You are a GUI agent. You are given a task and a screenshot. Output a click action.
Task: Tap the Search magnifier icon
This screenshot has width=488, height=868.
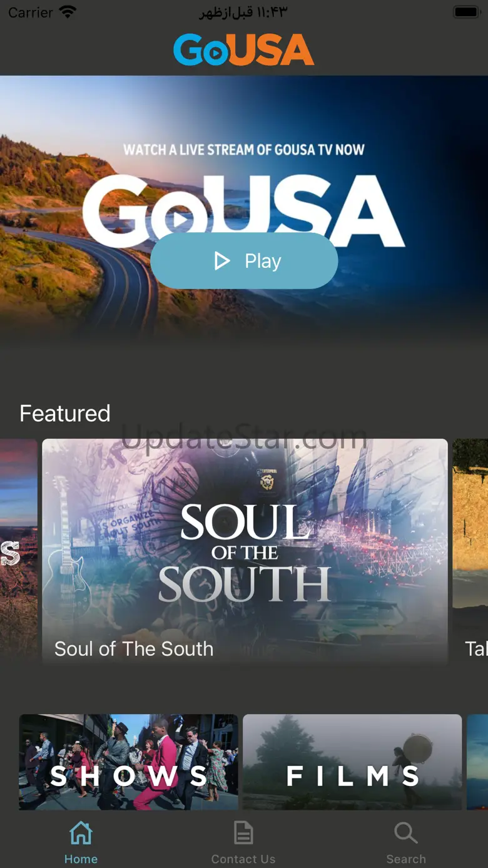coord(405,833)
